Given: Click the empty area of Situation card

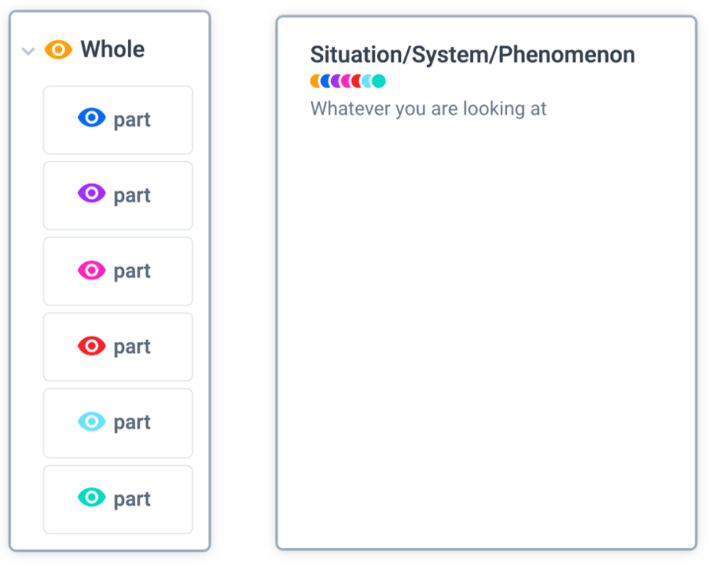Looking at the screenshot, I should [486, 335].
